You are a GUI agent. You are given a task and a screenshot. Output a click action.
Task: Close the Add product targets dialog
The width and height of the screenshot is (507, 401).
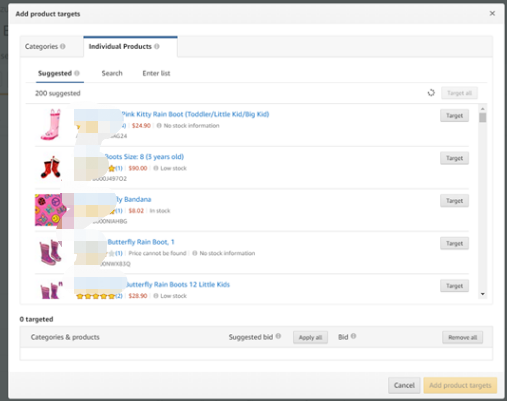pyautogui.click(x=492, y=13)
